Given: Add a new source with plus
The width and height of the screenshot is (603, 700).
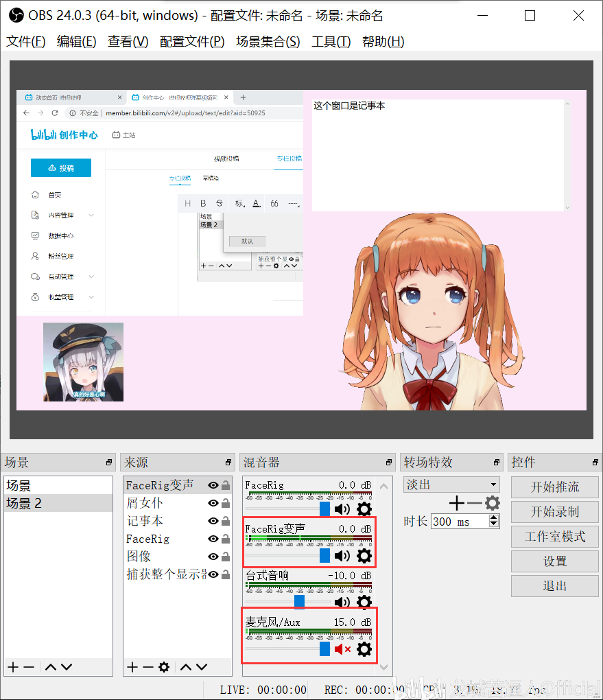Looking at the screenshot, I should click(132, 667).
